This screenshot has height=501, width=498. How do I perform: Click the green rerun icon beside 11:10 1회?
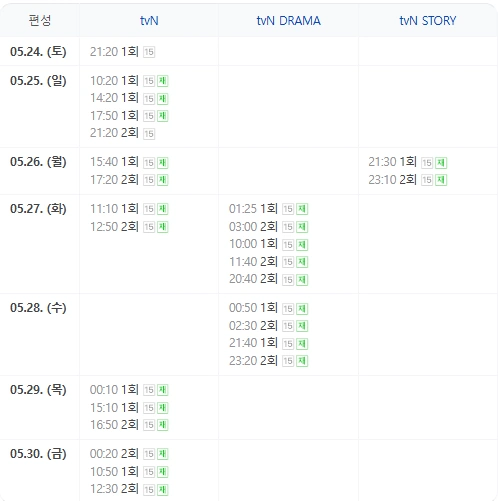tap(163, 209)
